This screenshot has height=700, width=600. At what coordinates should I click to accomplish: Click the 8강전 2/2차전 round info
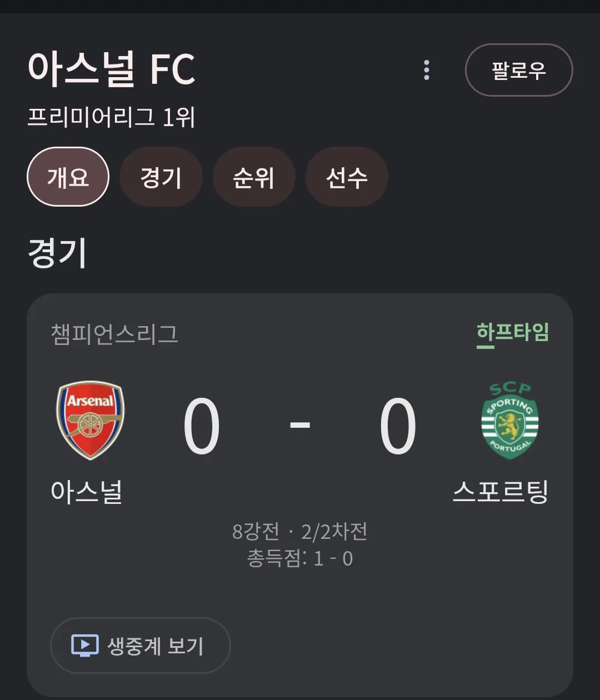click(300, 532)
